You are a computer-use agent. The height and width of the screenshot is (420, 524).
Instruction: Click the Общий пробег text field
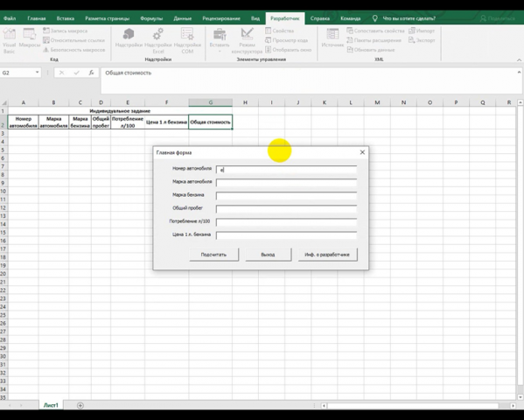(286, 209)
